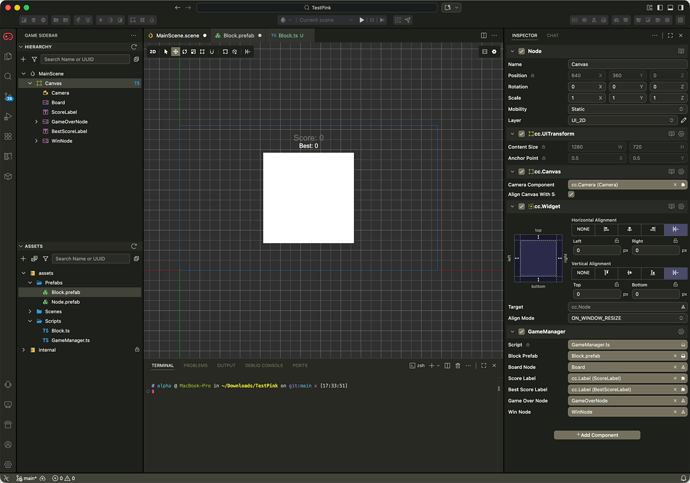
Task: Expand the WinNode tree item
Action: click(x=36, y=141)
